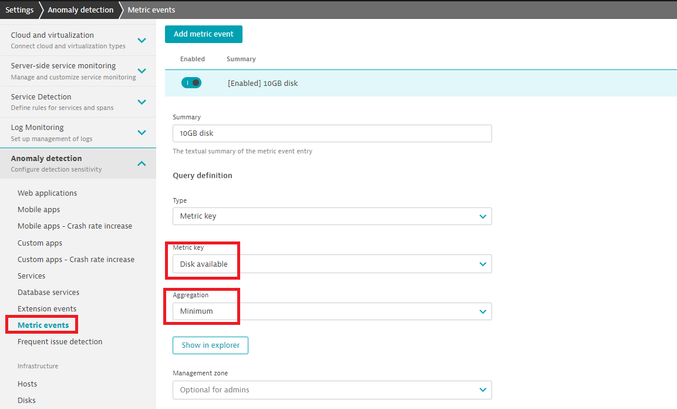Open Metric events sidebar item
Image resolution: width=677 pixels, height=409 pixels.
45,325
